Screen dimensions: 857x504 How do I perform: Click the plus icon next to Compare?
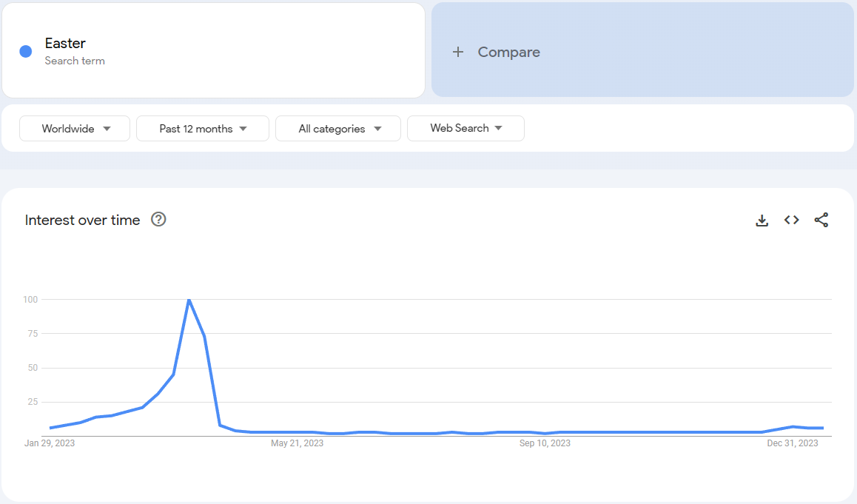pyautogui.click(x=458, y=52)
